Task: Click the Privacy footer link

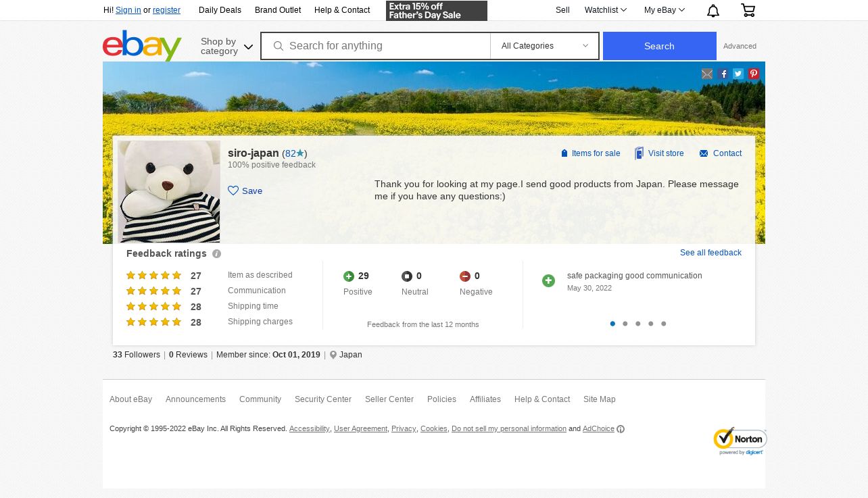Action: pyautogui.click(x=404, y=429)
